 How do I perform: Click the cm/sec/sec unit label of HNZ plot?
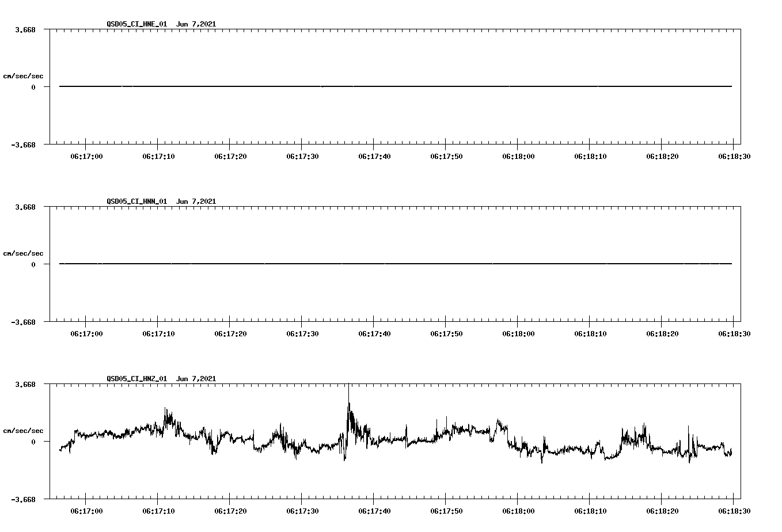[x=23, y=431]
